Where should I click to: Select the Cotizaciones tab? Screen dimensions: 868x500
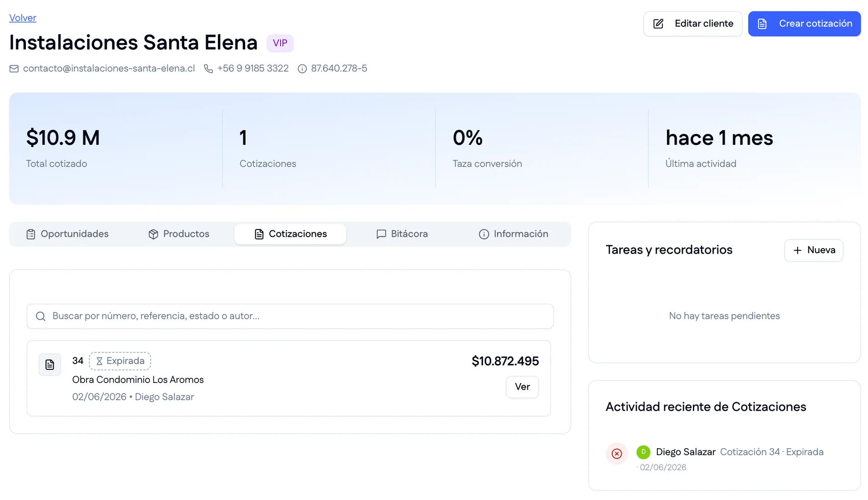coord(290,234)
